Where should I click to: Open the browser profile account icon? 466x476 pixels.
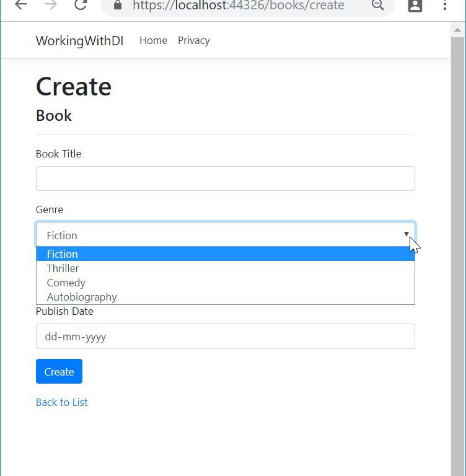pos(415,6)
